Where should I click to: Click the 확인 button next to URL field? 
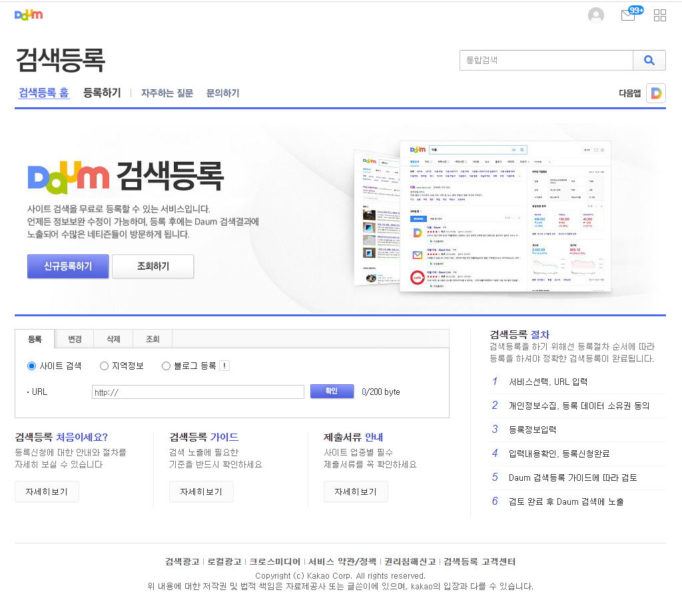click(x=332, y=391)
